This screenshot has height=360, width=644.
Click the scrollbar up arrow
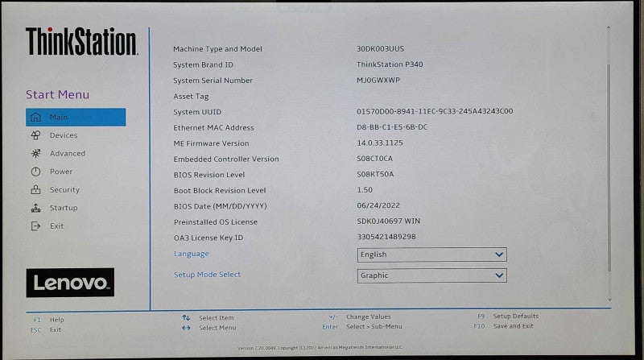(609, 28)
